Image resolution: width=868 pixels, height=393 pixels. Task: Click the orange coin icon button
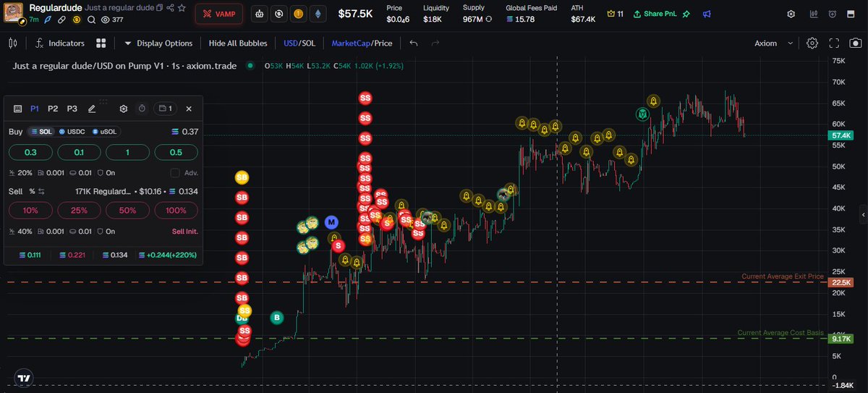tap(298, 14)
